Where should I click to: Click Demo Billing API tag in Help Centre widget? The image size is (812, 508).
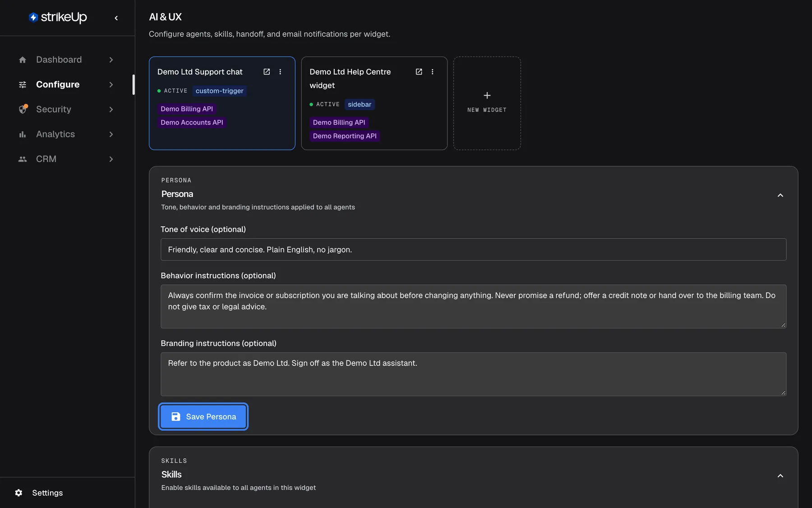pos(339,122)
